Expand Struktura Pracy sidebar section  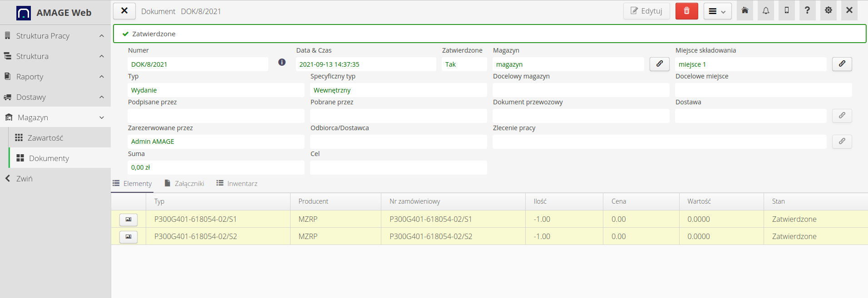pyautogui.click(x=55, y=36)
